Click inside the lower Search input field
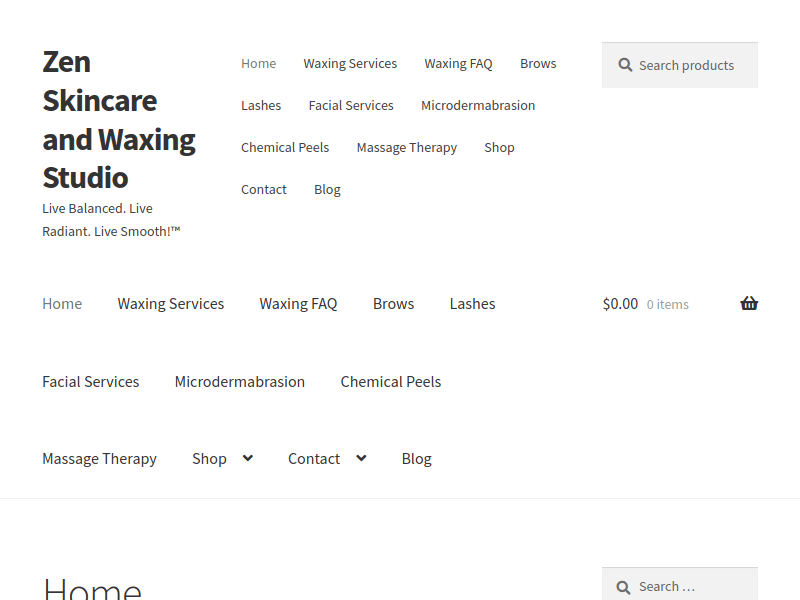This screenshot has width=800, height=600. click(x=690, y=586)
